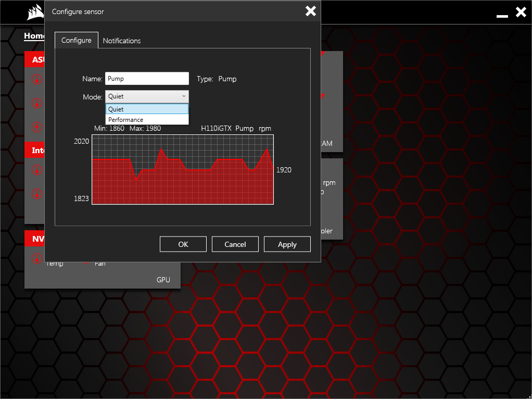The height and width of the screenshot is (399, 532).
Task: Click the graph lower bound '1823'
Action: click(x=81, y=198)
